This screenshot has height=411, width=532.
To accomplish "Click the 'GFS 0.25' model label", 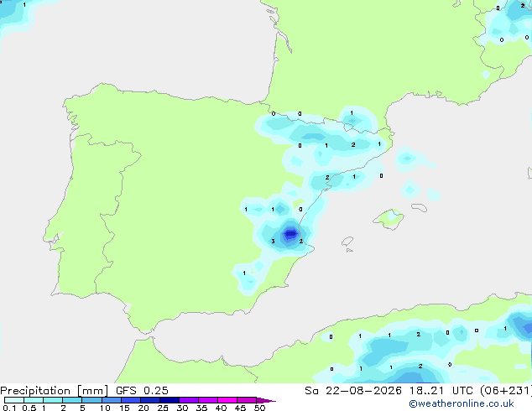I will pos(142,391).
